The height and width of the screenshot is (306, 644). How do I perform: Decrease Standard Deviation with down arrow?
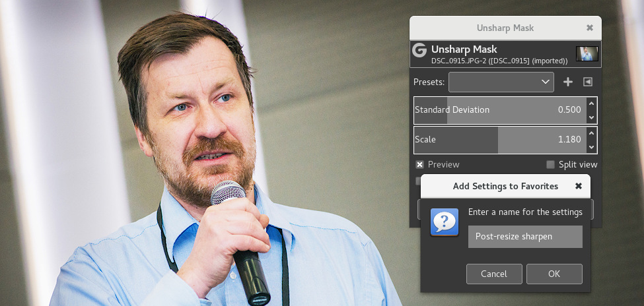(591, 117)
